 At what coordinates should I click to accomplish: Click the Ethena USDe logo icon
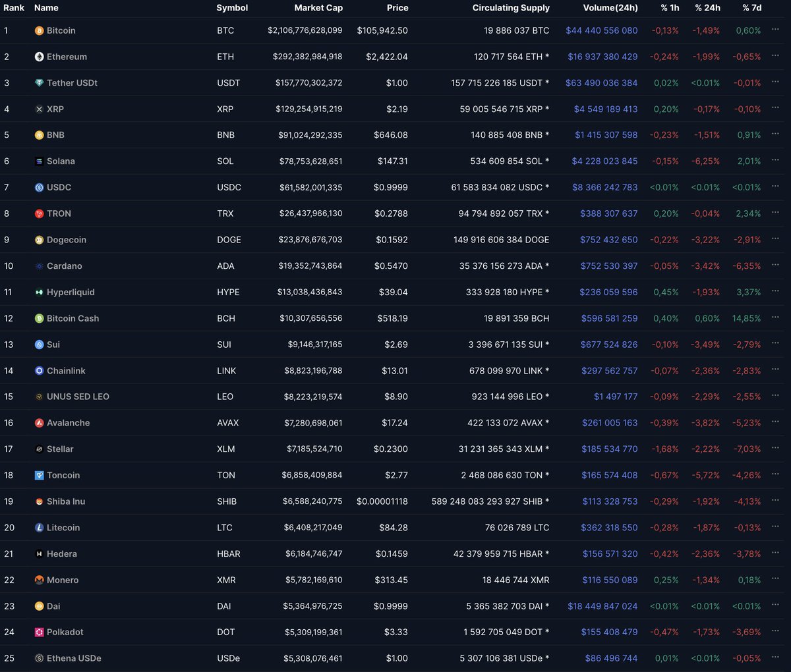coord(39,658)
